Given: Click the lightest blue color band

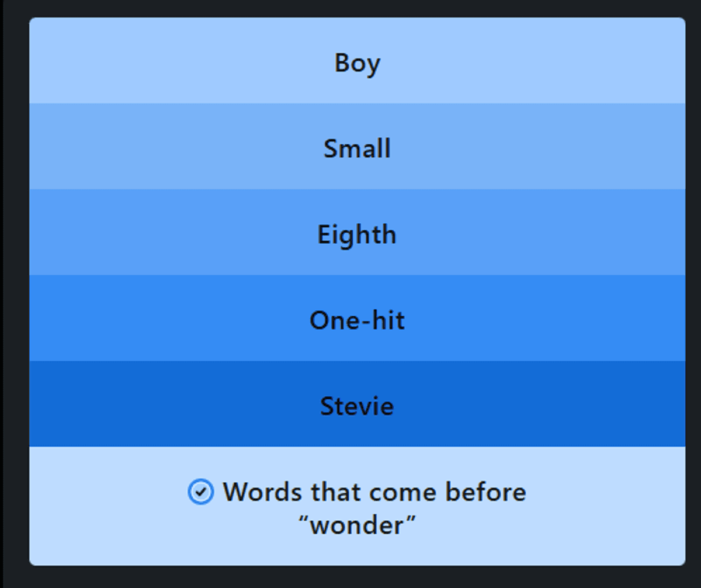Looking at the screenshot, I should pyautogui.click(x=175, y=61).
